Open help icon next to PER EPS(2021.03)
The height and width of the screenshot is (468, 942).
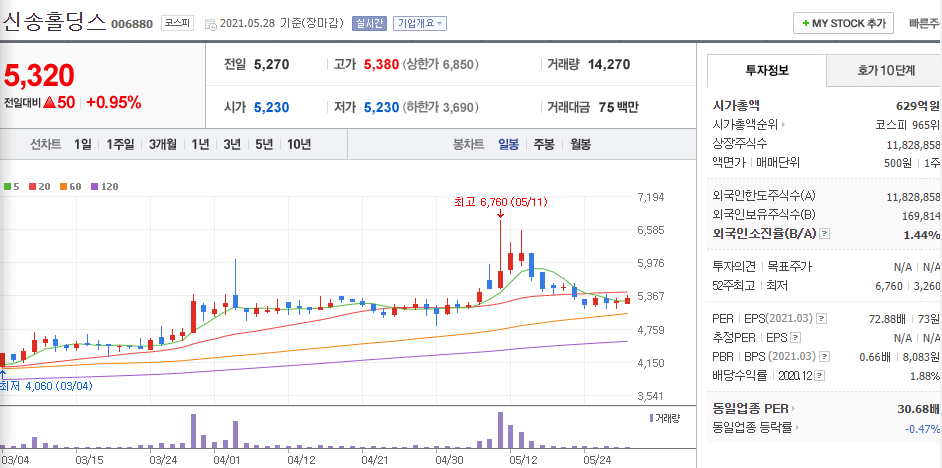(822, 318)
